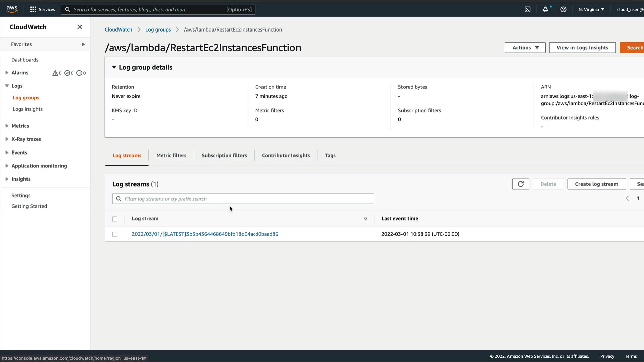Select all log streams checkbox

coord(115,219)
